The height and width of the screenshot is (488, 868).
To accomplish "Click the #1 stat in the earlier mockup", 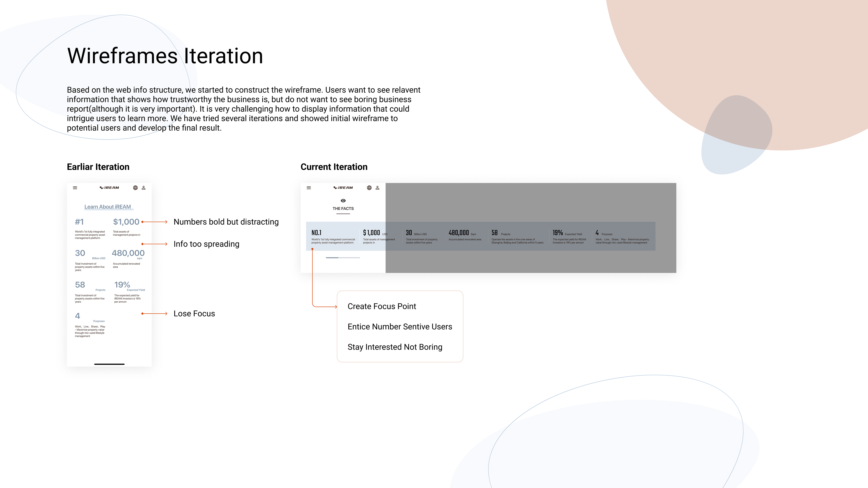I will pyautogui.click(x=80, y=222).
